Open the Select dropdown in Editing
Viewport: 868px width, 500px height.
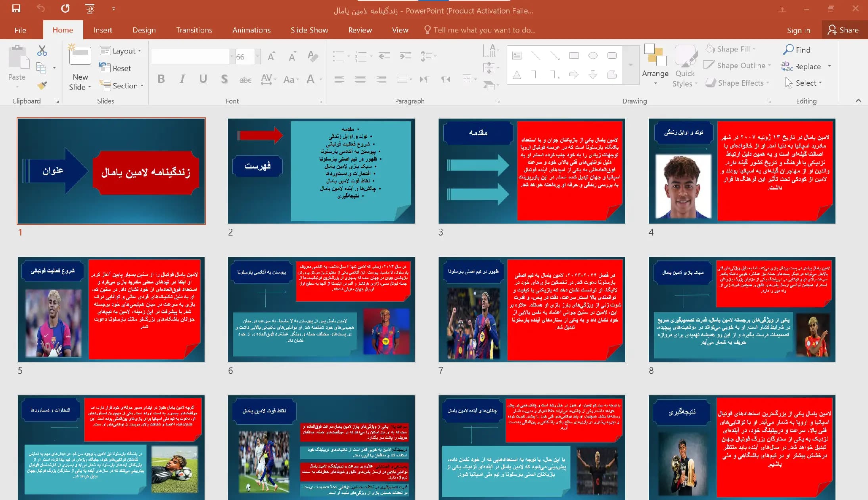(803, 83)
